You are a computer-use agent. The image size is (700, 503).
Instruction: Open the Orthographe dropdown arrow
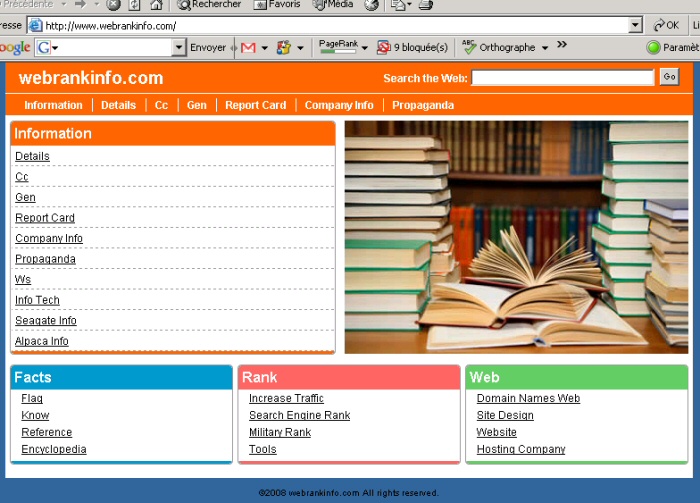[x=545, y=48]
